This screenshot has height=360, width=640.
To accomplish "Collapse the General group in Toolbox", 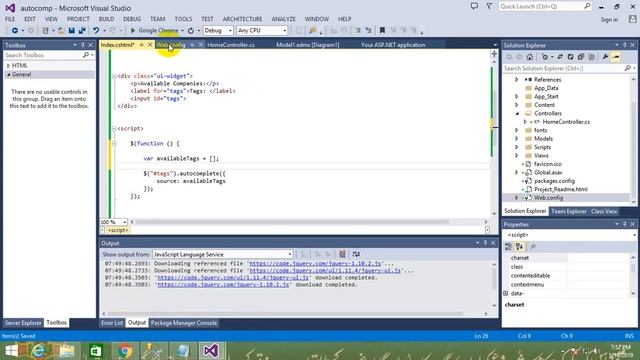I will click(8, 75).
